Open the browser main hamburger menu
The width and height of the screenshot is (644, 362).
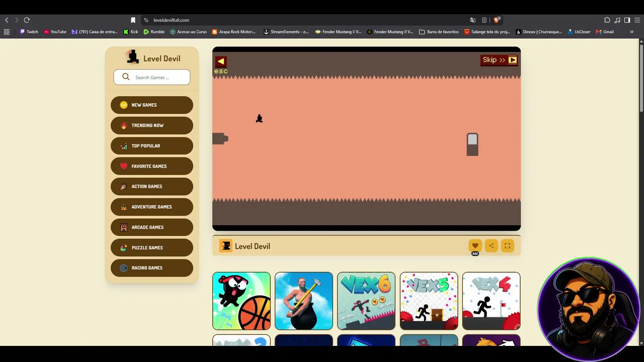coord(637,20)
